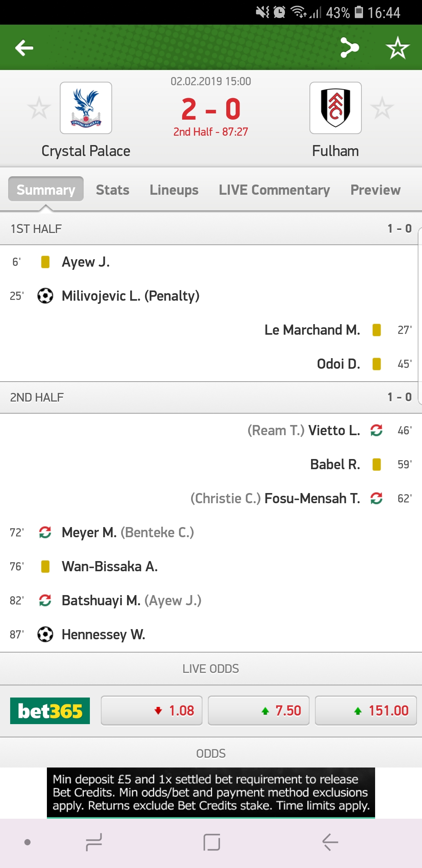
Task: Open Fulham team crest
Action: (x=335, y=108)
